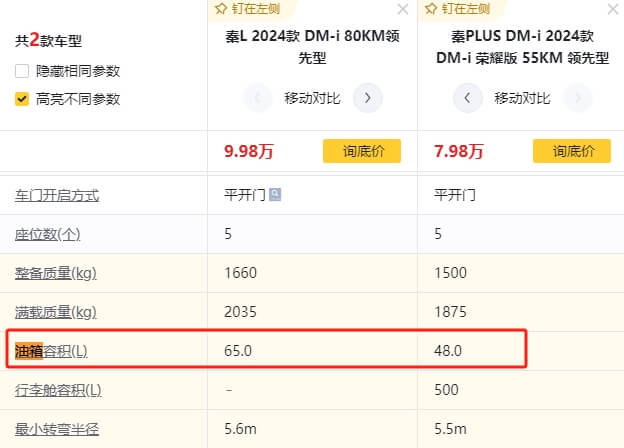This screenshot has height=448, width=624.
Task: Ask for the 秦PLUS 7.98万 floor price
Action: tap(571, 151)
